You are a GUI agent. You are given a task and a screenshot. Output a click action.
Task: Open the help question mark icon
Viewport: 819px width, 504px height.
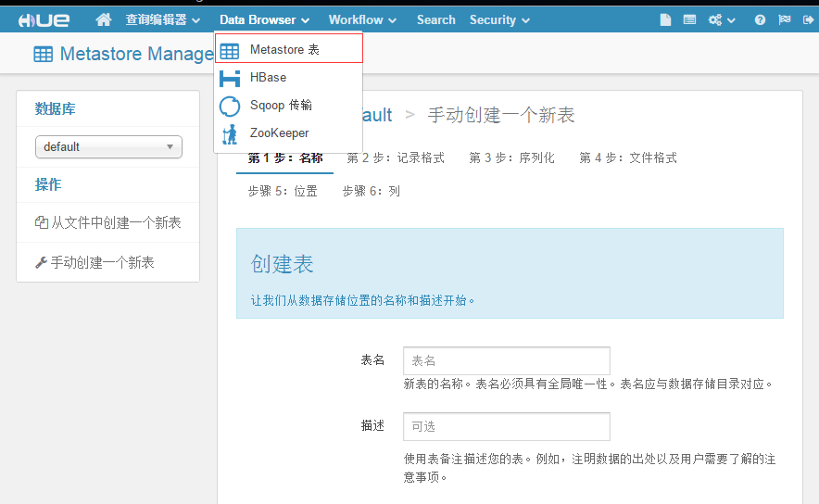760,19
